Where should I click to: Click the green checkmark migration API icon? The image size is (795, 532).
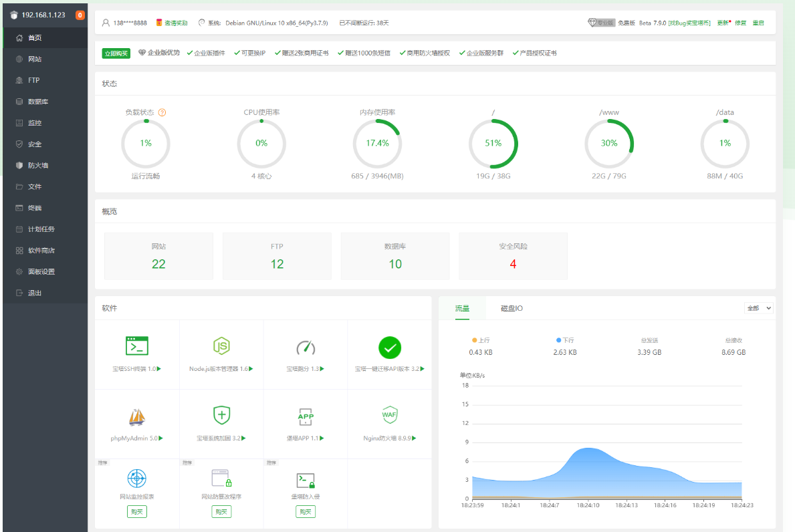pos(390,348)
